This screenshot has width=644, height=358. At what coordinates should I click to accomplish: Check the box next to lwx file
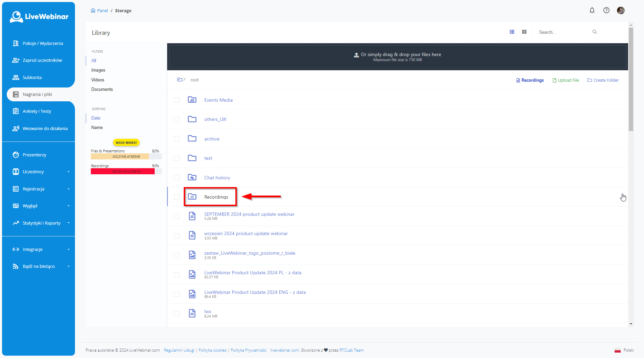[177, 314]
